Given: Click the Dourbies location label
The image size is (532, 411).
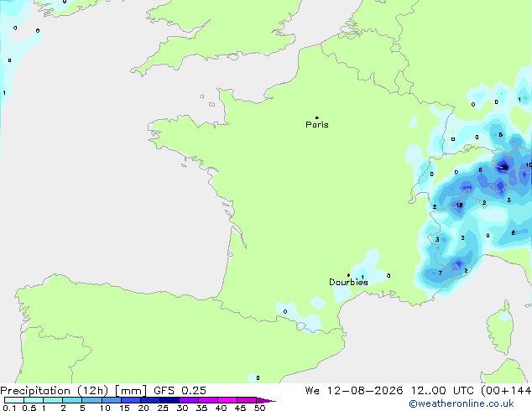Looking at the screenshot, I should click(x=348, y=282).
